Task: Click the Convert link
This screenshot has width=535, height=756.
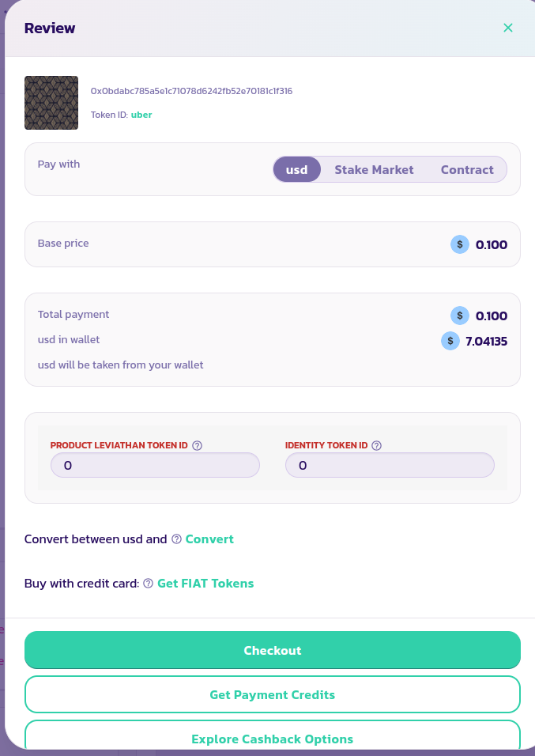Action: 209,539
